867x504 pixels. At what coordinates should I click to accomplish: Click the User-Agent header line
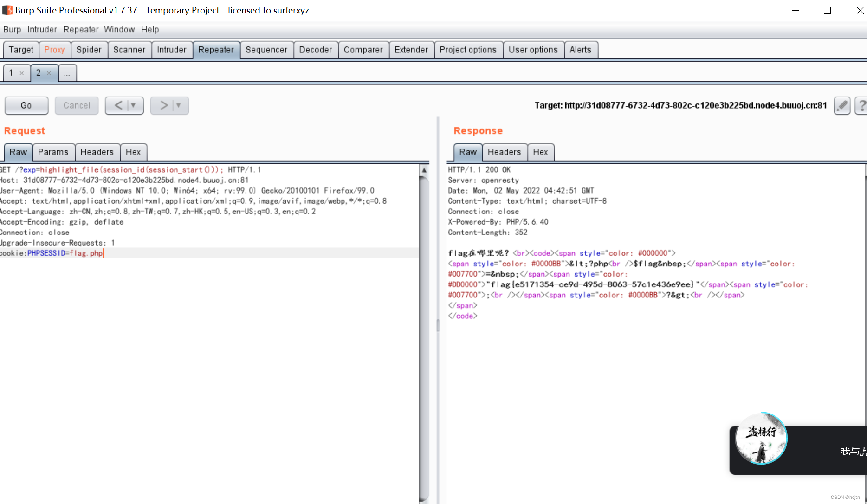point(187,191)
